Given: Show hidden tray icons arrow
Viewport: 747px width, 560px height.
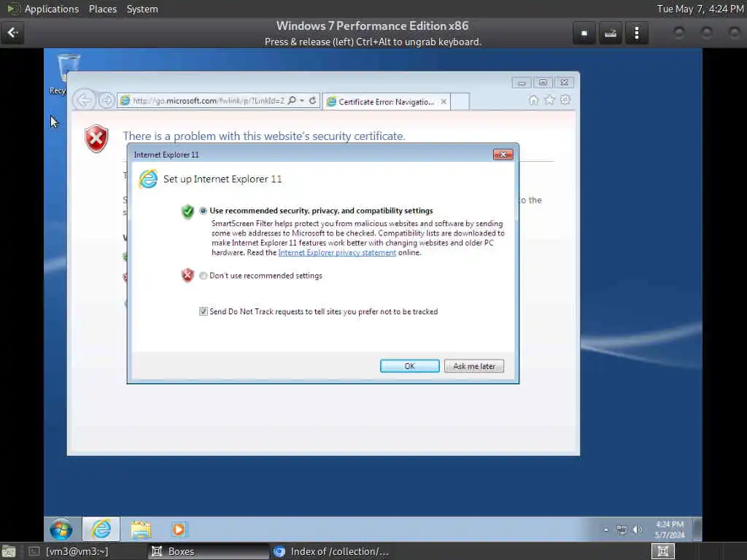Looking at the screenshot, I should (x=606, y=529).
